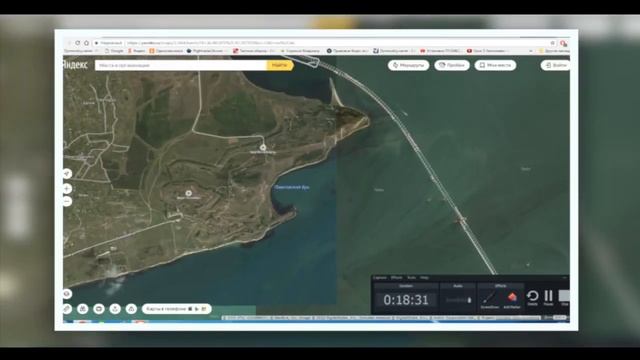Open the recorder Effects menu
This screenshot has width=640, height=360.
396,278
